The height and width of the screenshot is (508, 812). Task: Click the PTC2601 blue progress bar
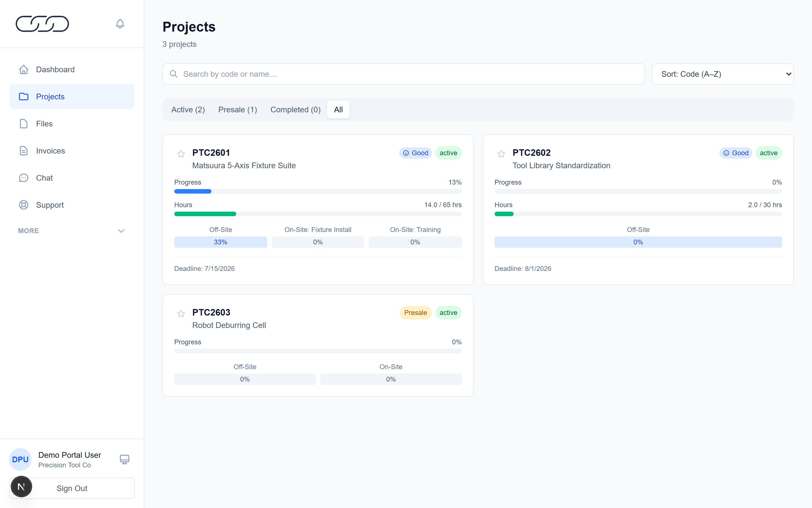[x=193, y=192]
